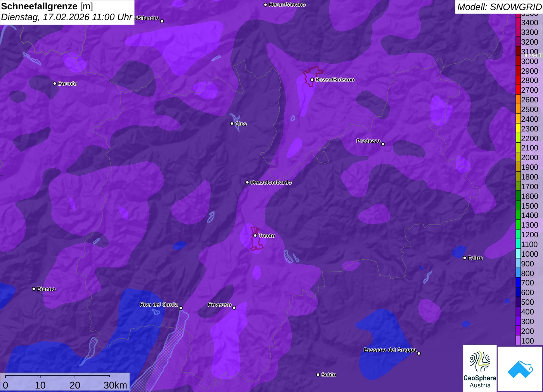Click the Bienno town label
The width and height of the screenshot is (543, 392).
point(46,289)
